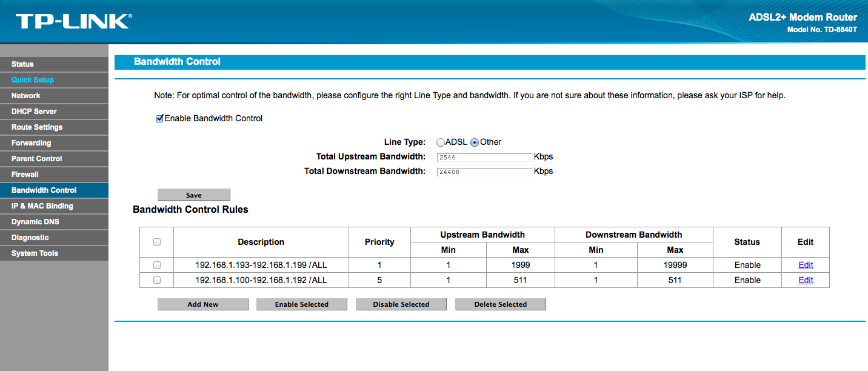This screenshot has height=371, width=868.
Task: Open IP & MAC Binding
Action: click(54, 206)
